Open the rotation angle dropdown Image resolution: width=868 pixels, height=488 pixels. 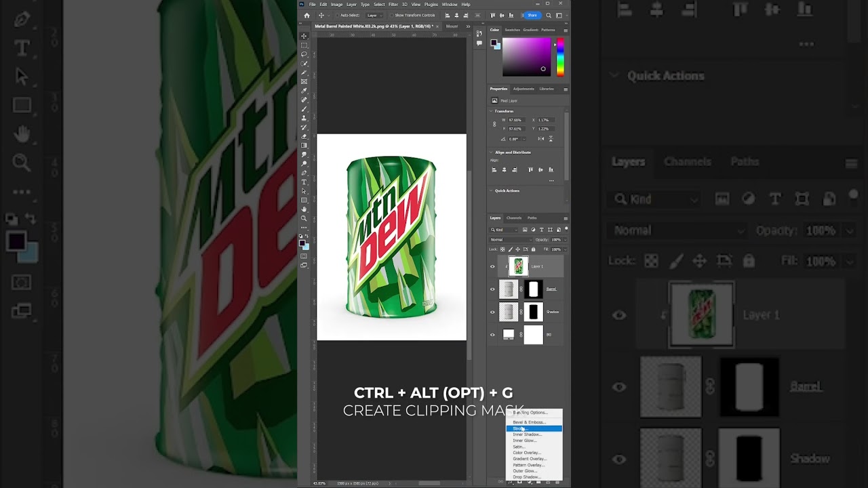point(524,139)
